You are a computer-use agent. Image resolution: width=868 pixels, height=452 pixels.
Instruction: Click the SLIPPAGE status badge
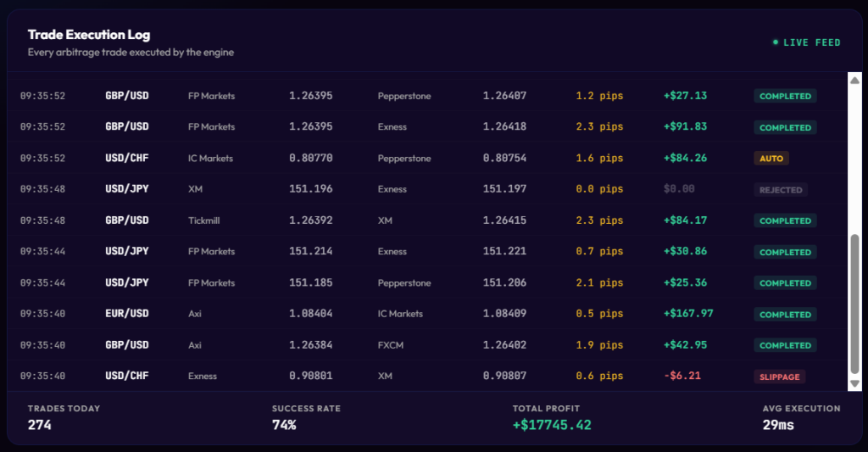[780, 377]
